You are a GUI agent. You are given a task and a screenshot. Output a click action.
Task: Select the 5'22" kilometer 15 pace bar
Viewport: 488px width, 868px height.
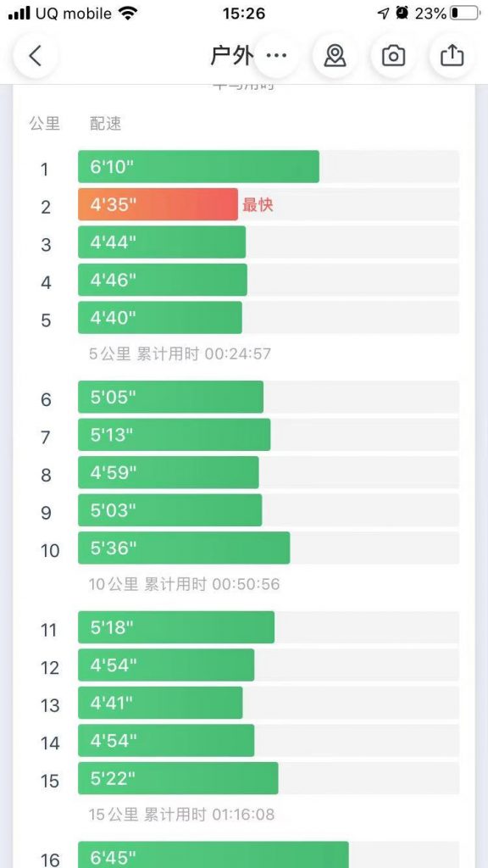coord(178,778)
